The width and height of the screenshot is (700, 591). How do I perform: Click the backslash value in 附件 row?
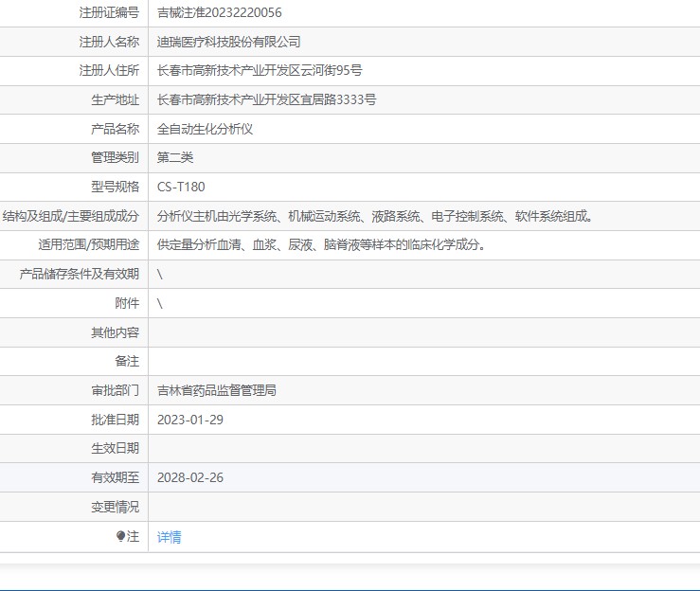[160, 303]
